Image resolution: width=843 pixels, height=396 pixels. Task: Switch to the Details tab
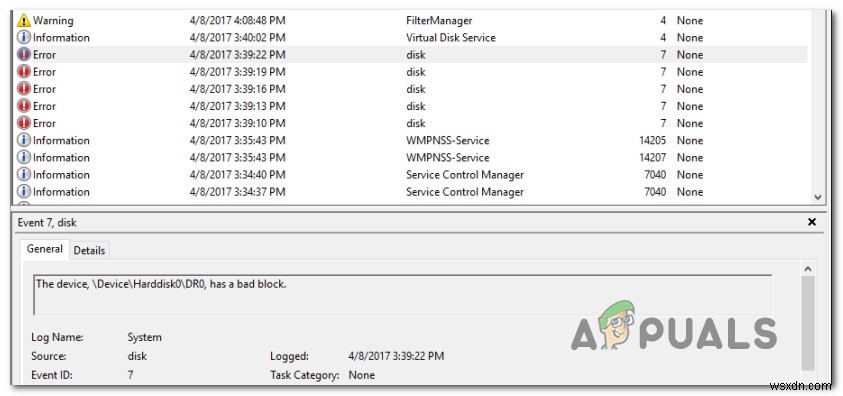point(89,250)
